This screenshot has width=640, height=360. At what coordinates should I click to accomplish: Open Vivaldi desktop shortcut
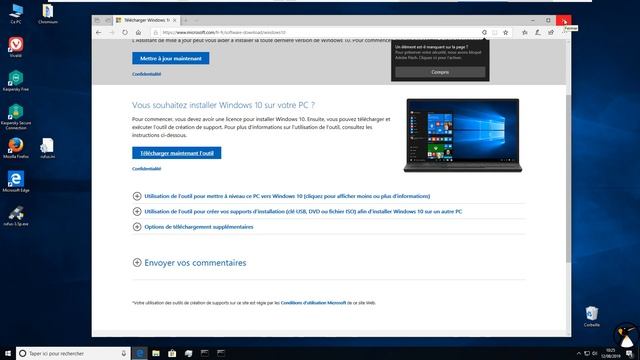point(16,47)
